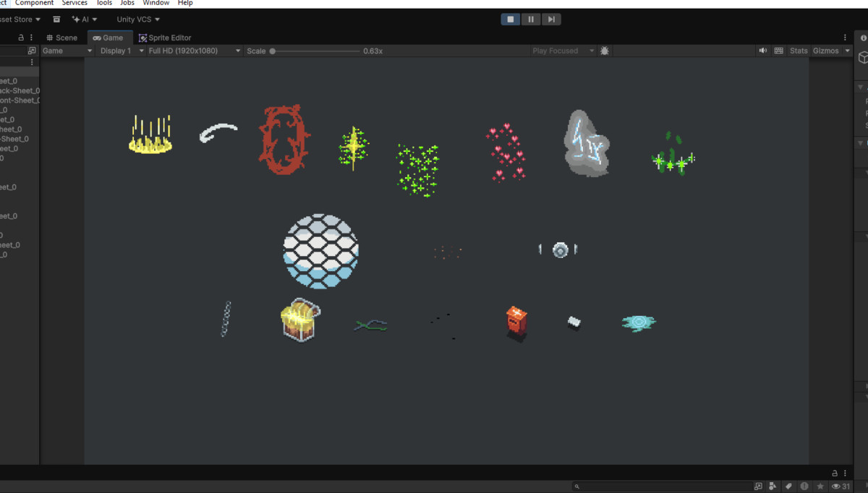Click the cube object icon in the right panel
Image resolution: width=868 pixels, height=493 pixels.
(x=863, y=57)
